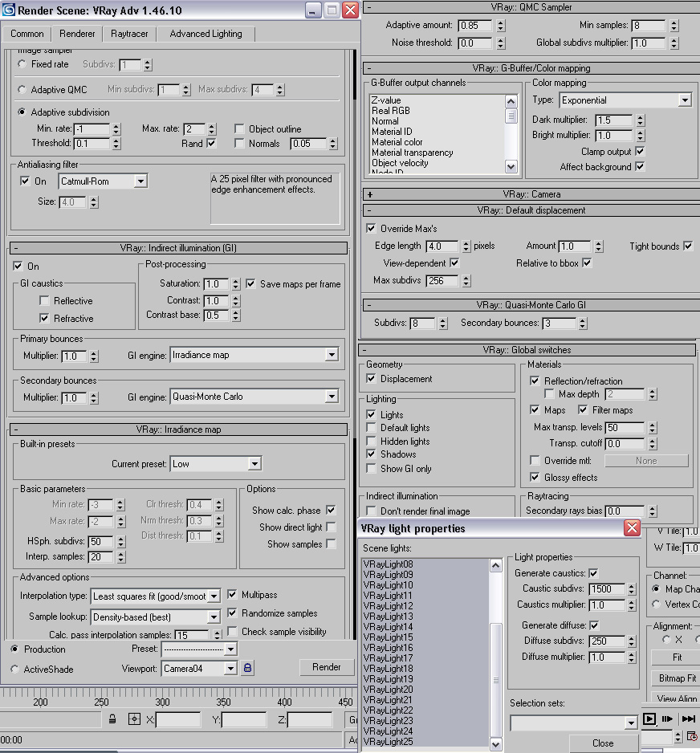Click the X coordinate input field
Screen dimensions: 700x753
pos(178,719)
